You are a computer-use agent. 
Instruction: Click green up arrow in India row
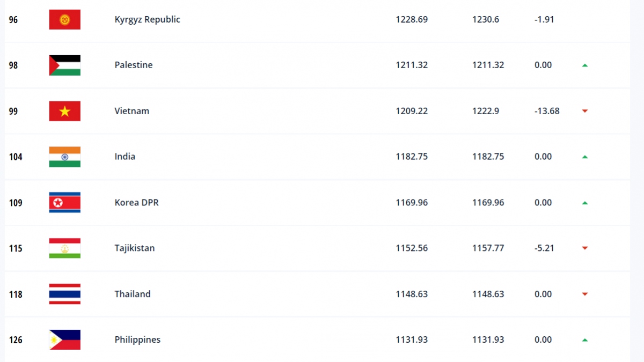pos(585,157)
